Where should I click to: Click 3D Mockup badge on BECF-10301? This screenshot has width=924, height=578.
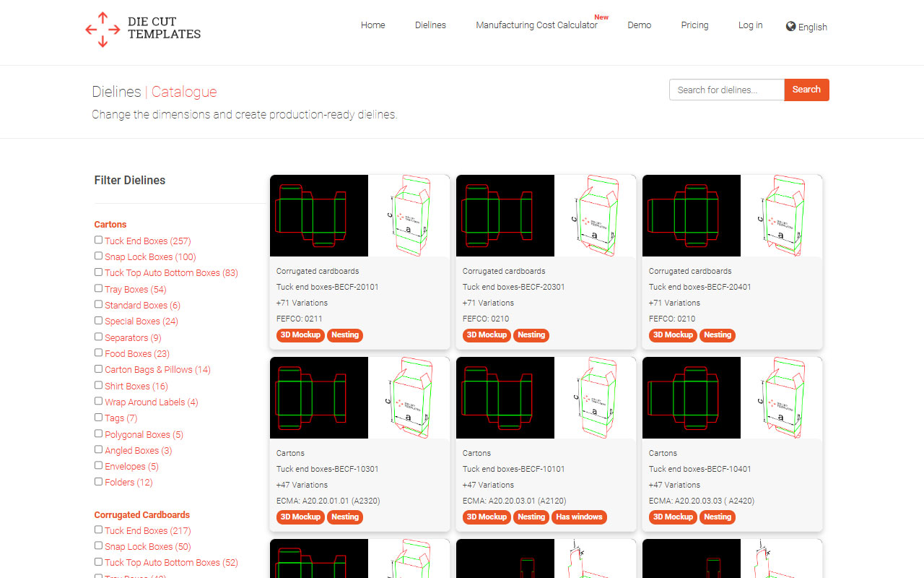coord(300,517)
